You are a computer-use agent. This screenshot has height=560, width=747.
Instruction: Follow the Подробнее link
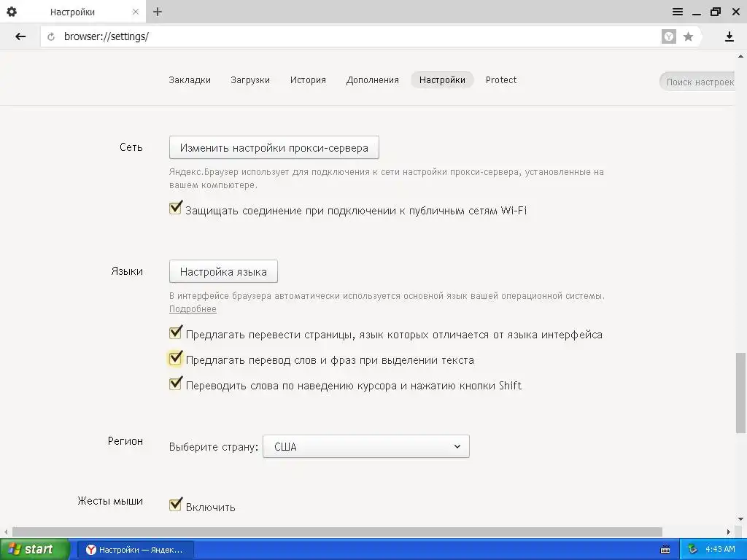tap(193, 309)
